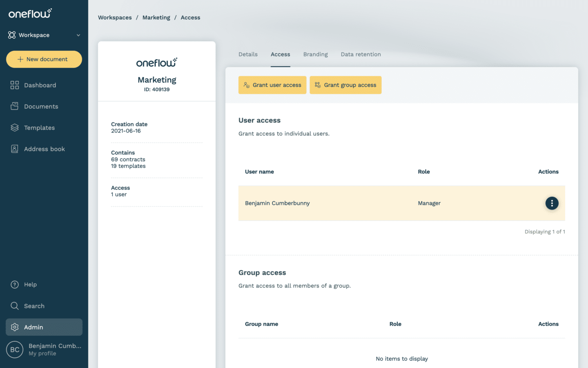Click the User name column header
Screen dimensions: 588x368
click(259, 172)
